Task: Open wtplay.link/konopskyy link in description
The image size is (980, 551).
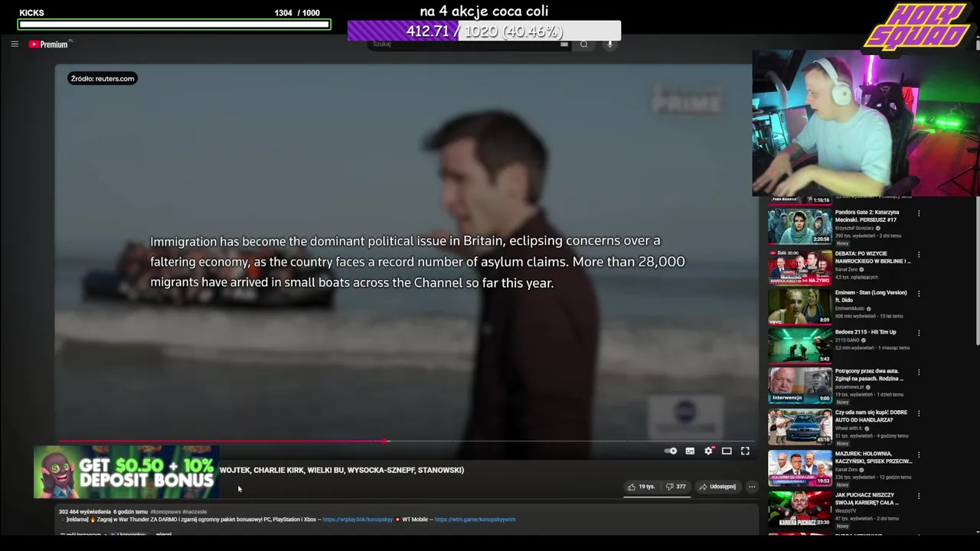Action: click(x=358, y=520)
